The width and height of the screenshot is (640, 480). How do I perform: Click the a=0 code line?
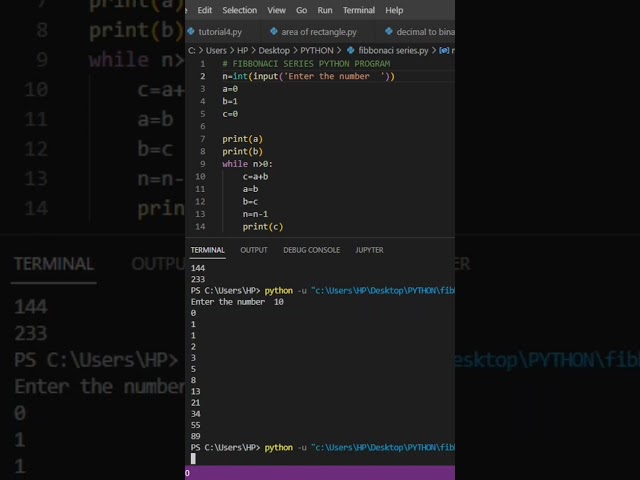(x=230, y=89)
